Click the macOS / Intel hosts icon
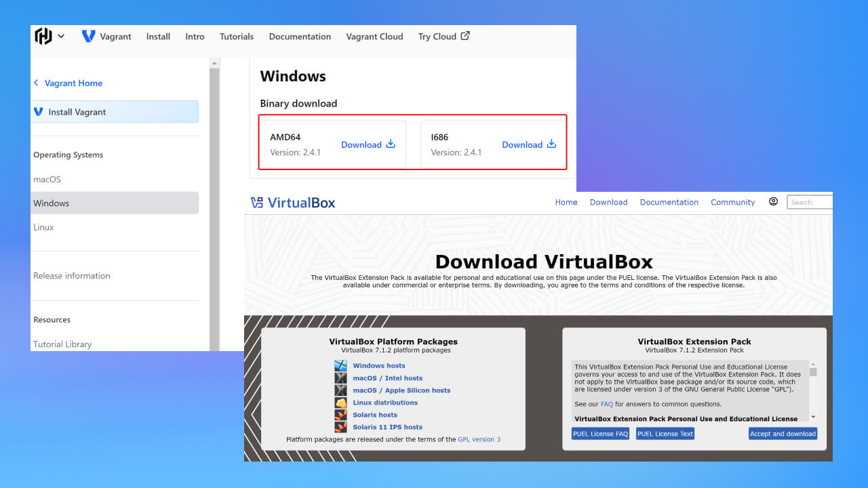The image size is (868, 488). click(340, 378)
